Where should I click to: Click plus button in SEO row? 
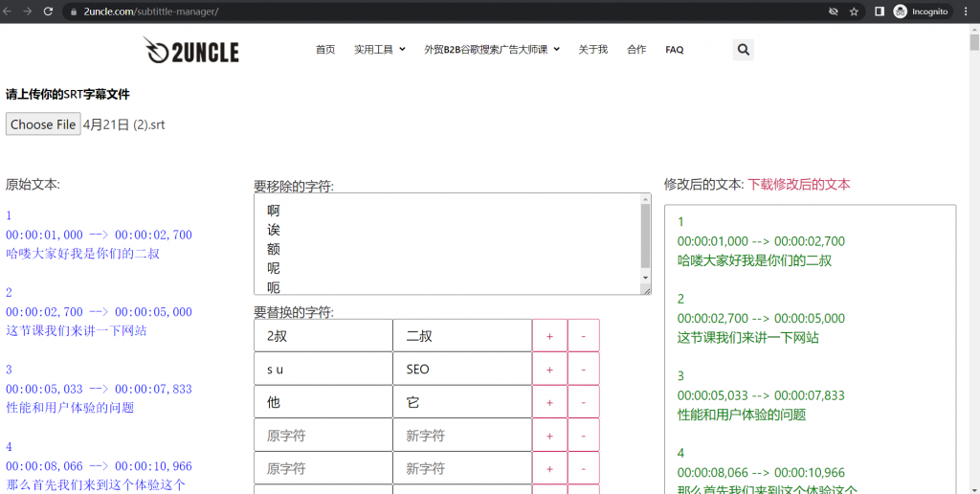click(x=549, y=369)
